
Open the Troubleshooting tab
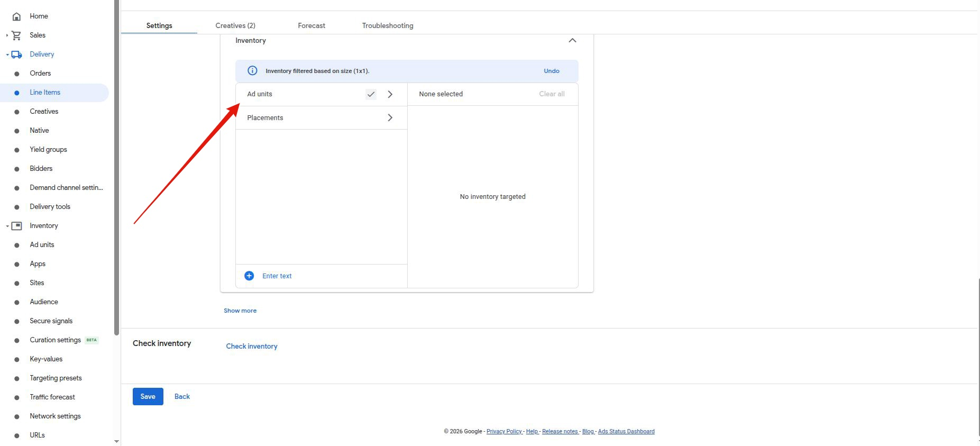(388, 25)
